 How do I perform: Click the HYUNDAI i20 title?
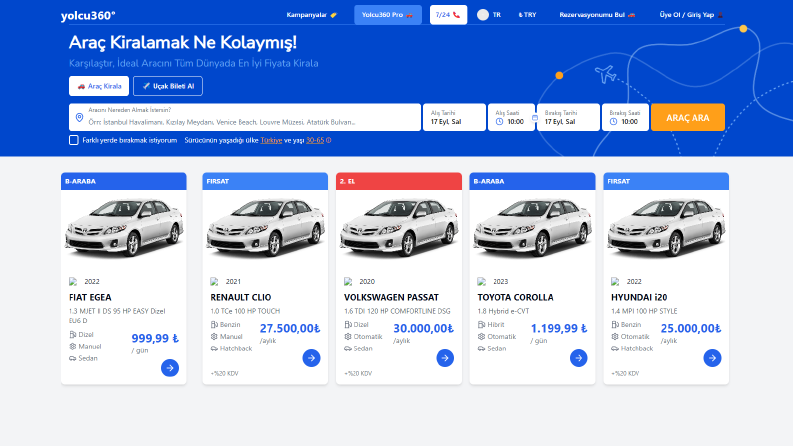[x=639, y=297]
